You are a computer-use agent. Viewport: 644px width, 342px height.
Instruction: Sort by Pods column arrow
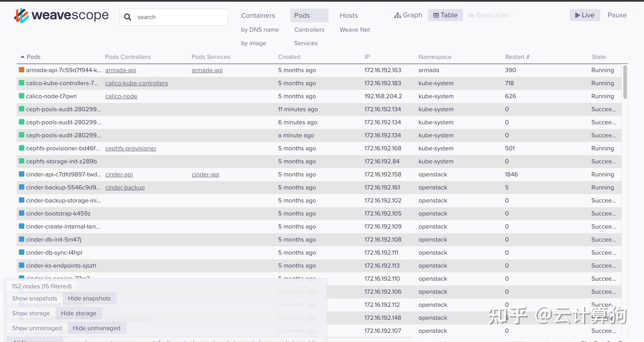pos(22,57)
